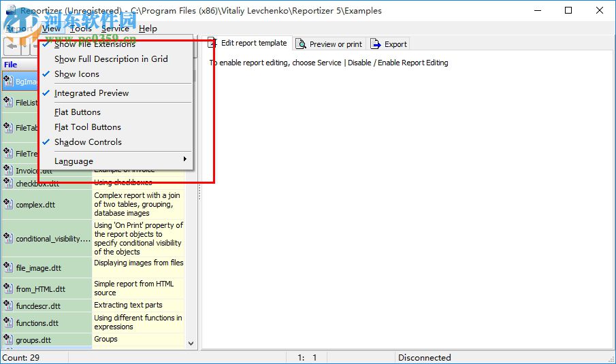This screenshot has height=364, width=616.
Task: Open the Tools menu
Action: (x=80, y=29)
